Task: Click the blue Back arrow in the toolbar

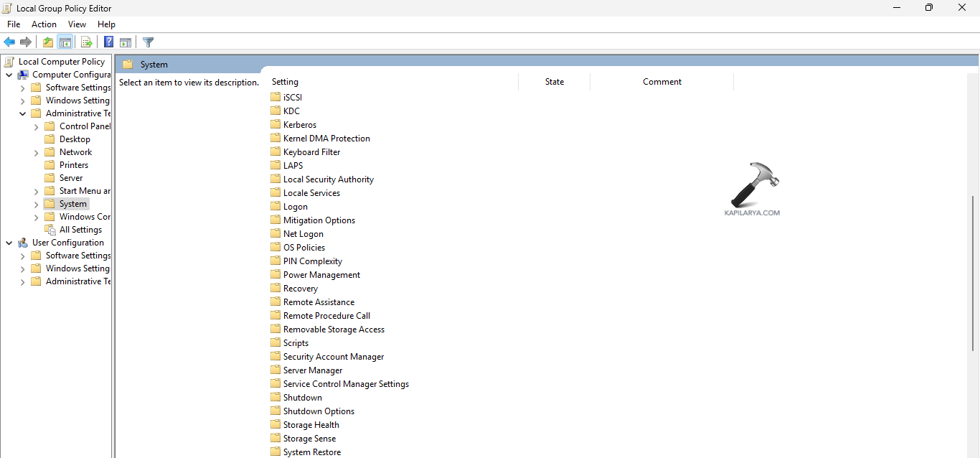Action: (9, 42)
